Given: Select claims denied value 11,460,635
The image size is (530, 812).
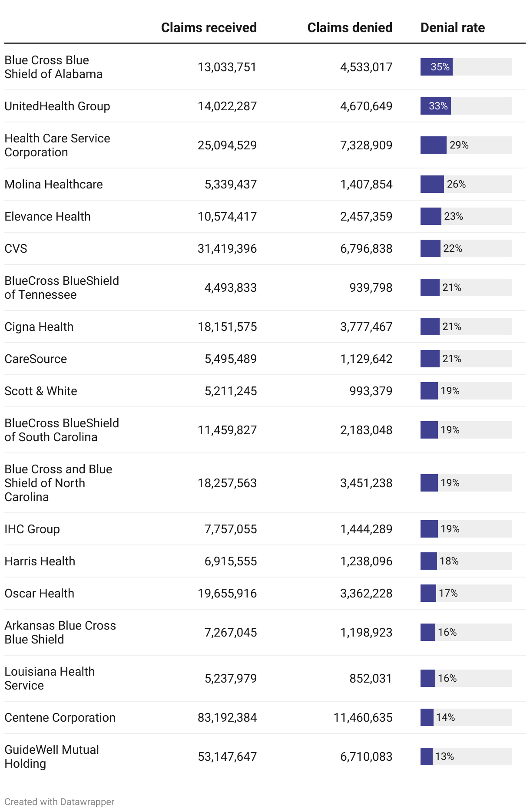Looking at the screenshot, I should pos(363,717).
